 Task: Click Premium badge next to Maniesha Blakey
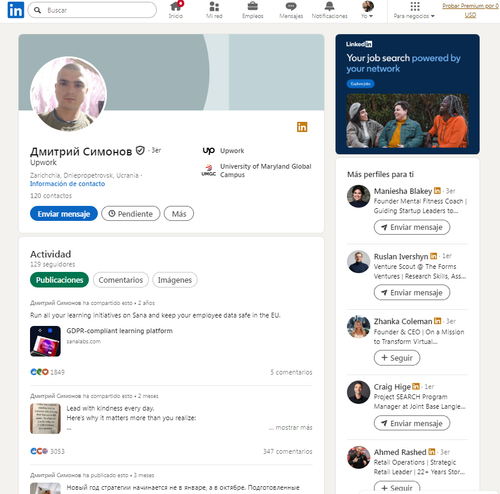pyautogui.click(x=437, y=191)
